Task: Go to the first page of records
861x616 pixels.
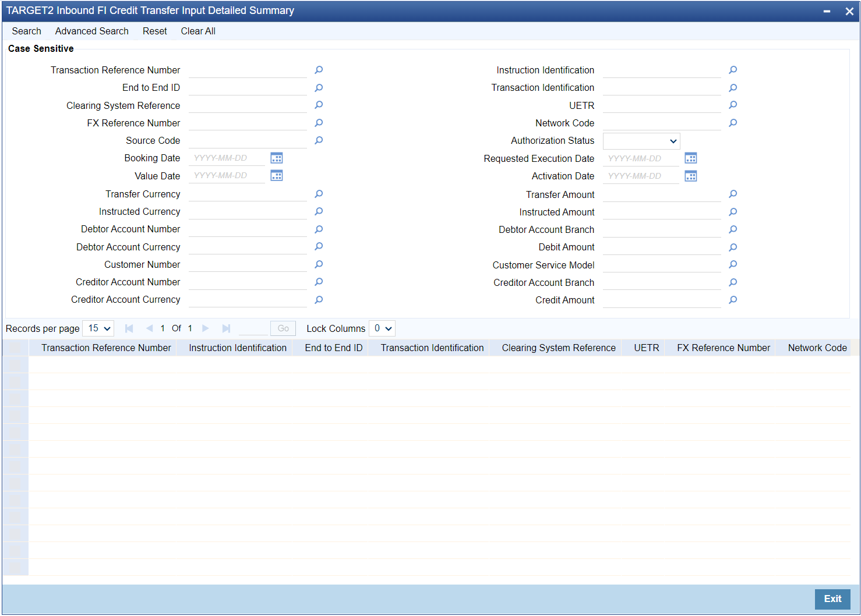Action: point(129,328)
